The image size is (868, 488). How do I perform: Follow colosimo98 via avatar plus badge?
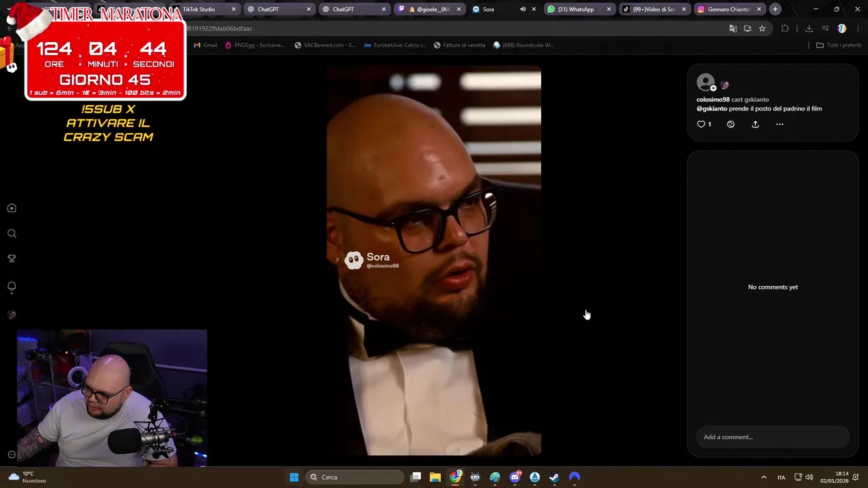point(713,88)
